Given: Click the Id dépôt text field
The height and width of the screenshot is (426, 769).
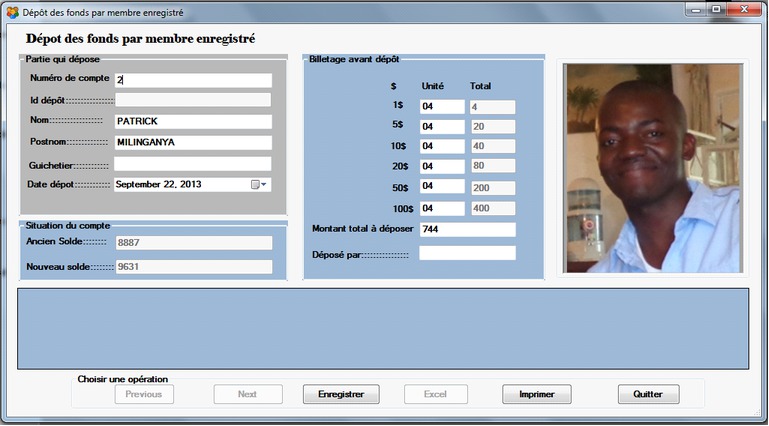Looking at the screenshot, I should 193,100.
